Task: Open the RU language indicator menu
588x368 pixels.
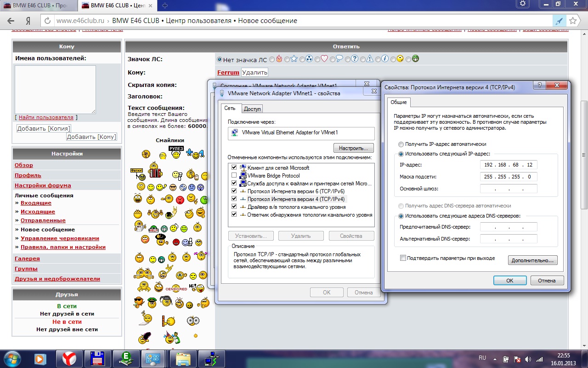Action: [x=482, y=358]
